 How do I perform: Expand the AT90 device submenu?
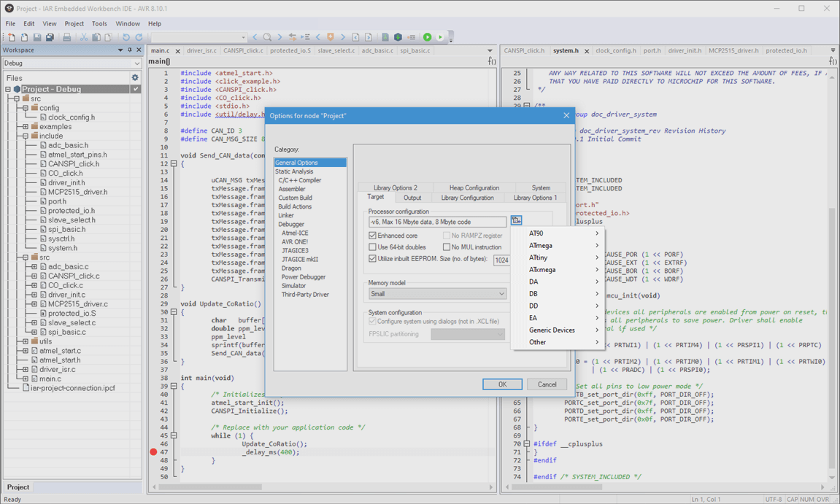click(558, 233)
